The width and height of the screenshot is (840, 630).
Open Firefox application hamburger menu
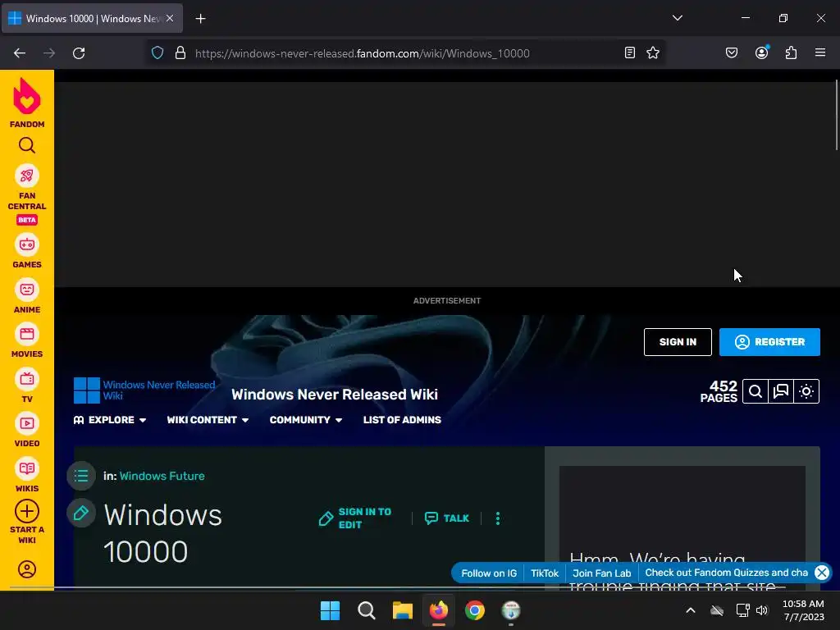(x=820, y=52)
